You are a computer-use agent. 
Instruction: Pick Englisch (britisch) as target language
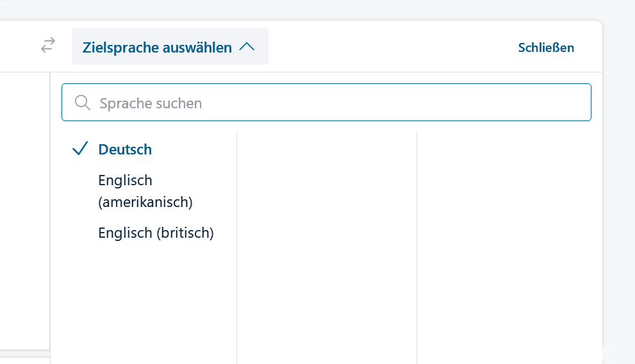[156, 233]
